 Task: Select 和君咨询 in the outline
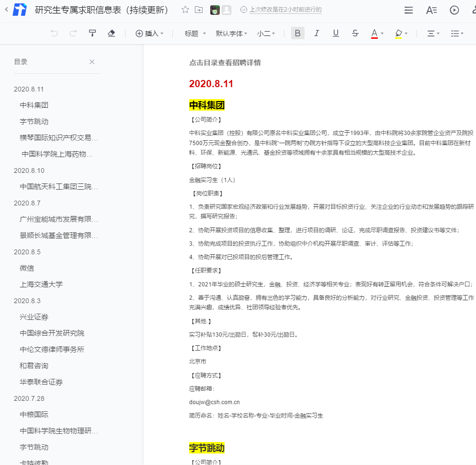[34, 366]
